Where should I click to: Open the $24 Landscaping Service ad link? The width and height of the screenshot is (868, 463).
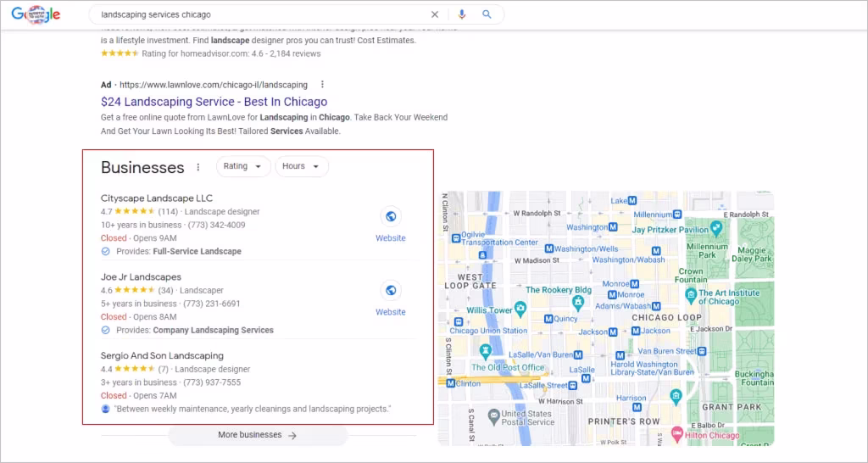pyautogui.click(x=214, y=102)
